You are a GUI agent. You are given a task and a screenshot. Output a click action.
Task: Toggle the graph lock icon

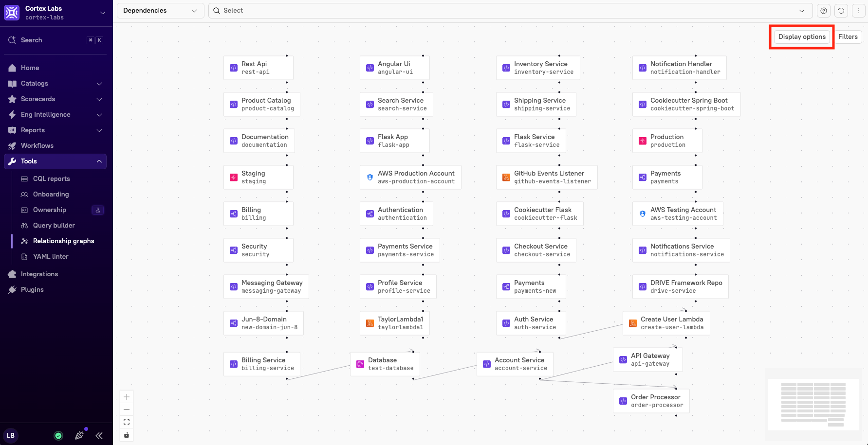[x=127, y=435]
